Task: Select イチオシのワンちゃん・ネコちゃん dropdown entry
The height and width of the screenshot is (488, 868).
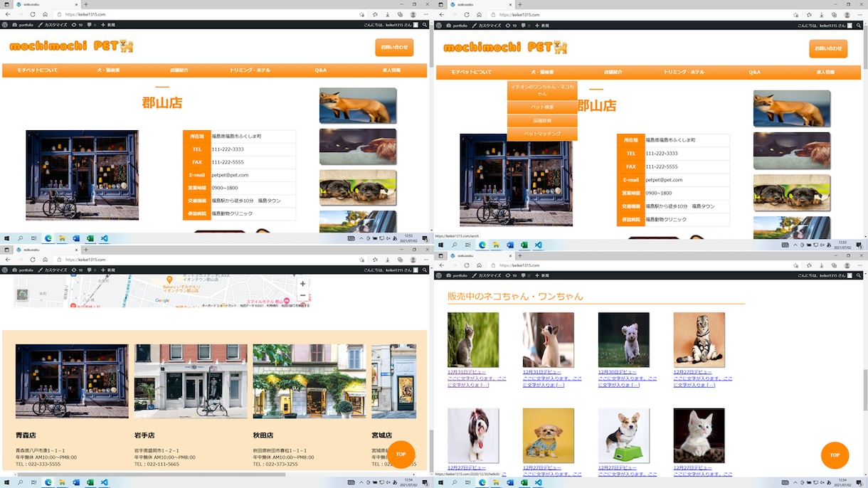Action: pyautogui.click(x=542, y=90)
